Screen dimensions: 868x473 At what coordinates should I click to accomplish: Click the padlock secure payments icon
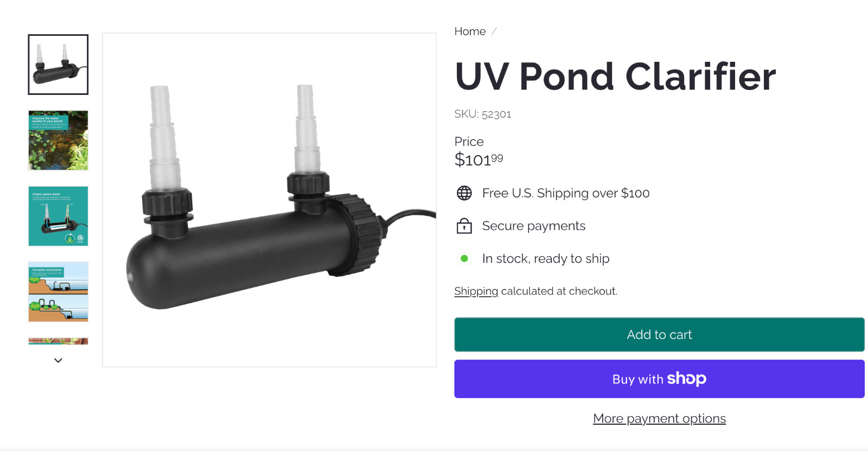click(464, 226)
